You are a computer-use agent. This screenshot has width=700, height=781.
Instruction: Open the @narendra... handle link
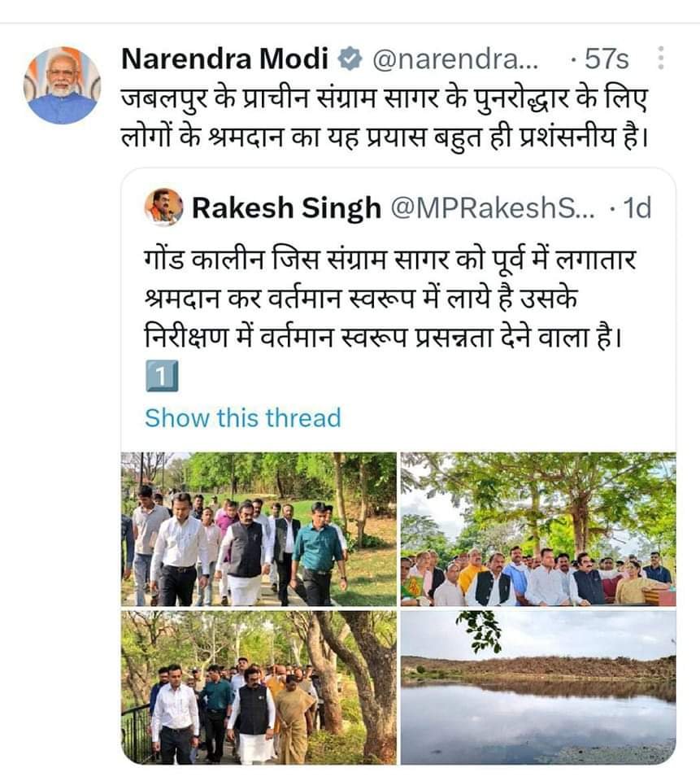point(454,59)
